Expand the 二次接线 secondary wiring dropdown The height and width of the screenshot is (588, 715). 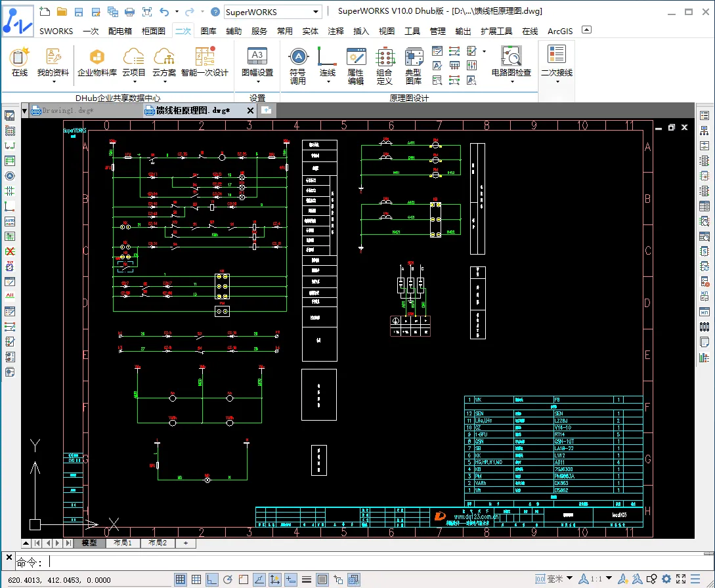click(x=556, y=82)
